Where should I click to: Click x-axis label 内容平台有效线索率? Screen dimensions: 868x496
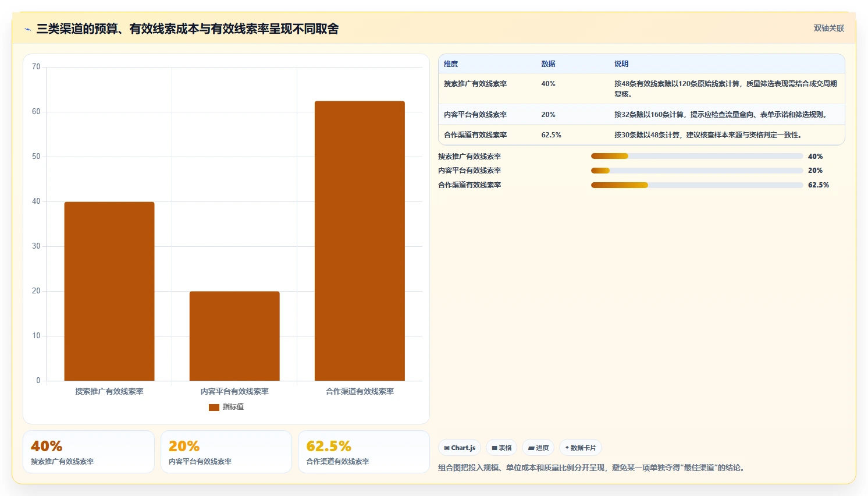tap(234, 391)
